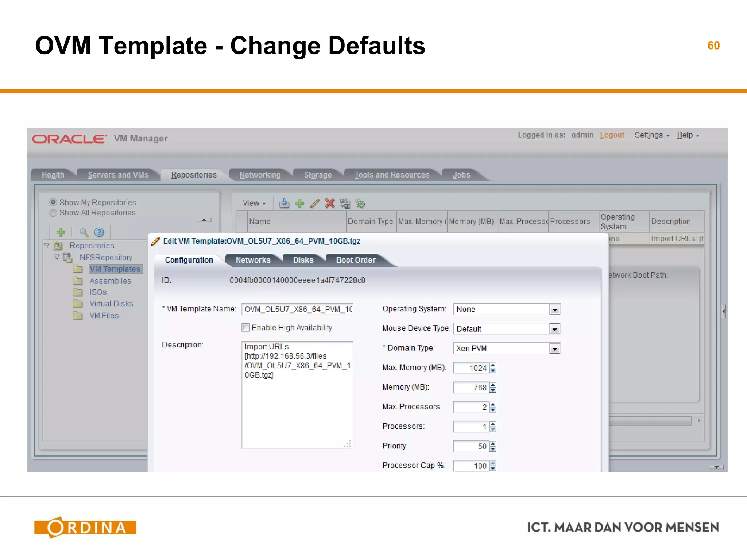Click the Logout link
The height and width of the screenshot is (560, 747).
click(612, 135)
